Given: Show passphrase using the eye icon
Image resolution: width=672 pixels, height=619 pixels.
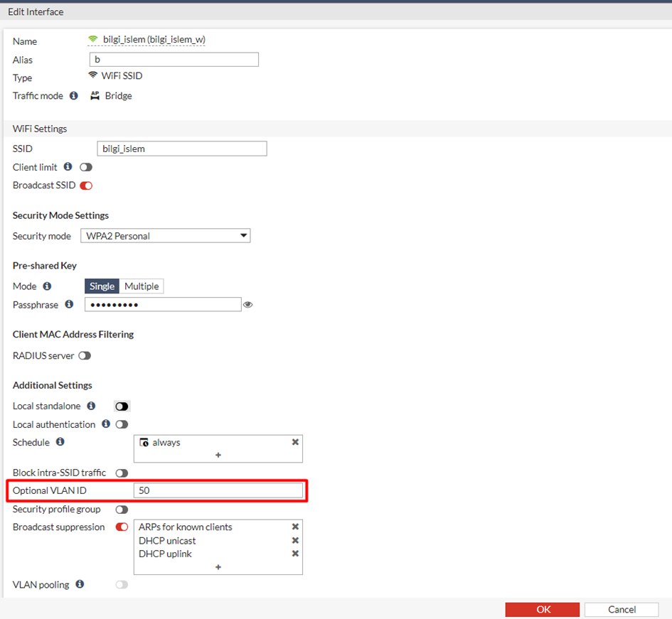Looking at the screenshot, I should [x=248, y=305].
